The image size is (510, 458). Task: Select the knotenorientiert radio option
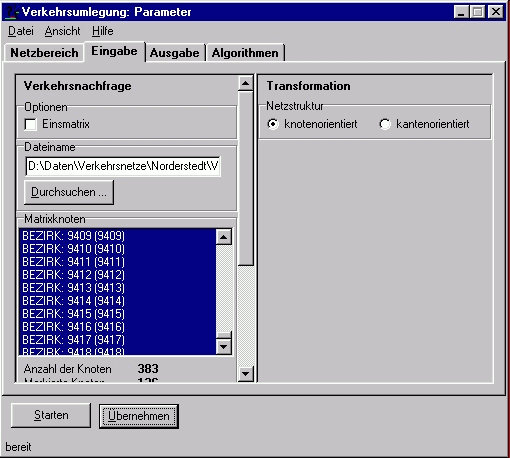click(x=273, y=124)
